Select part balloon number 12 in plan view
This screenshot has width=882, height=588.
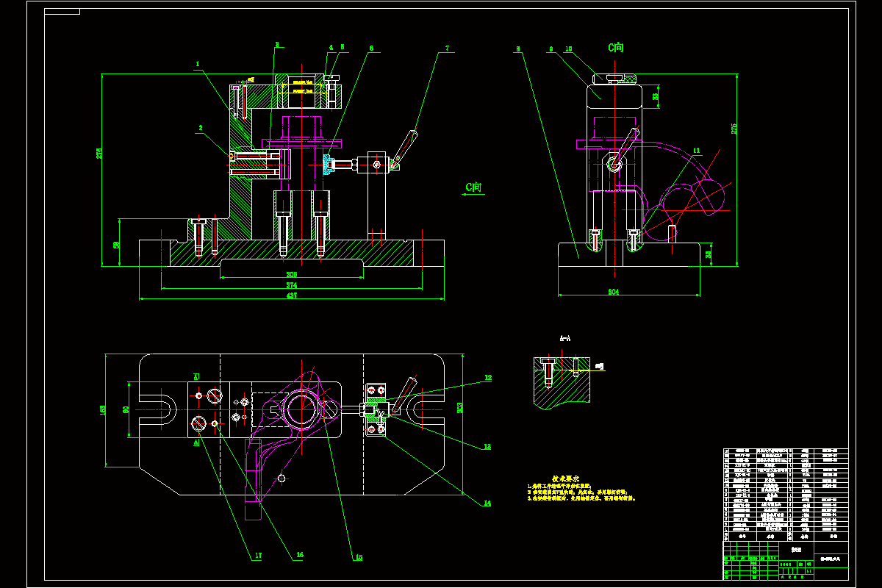click(x=487, y=379)
